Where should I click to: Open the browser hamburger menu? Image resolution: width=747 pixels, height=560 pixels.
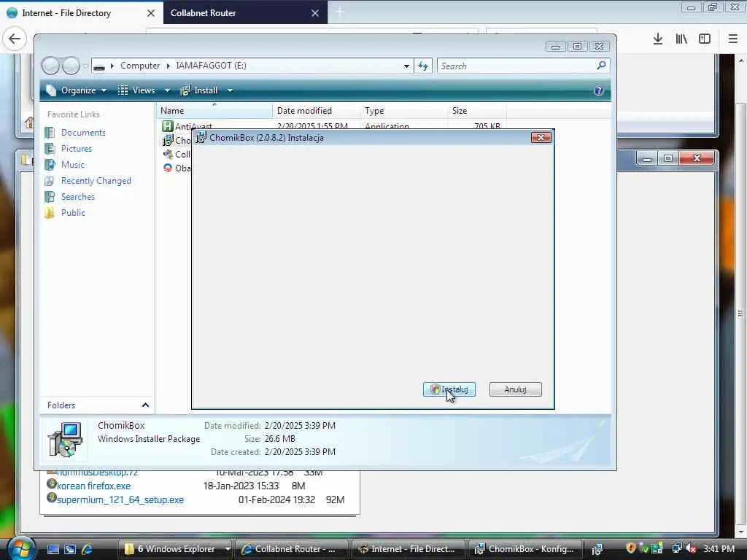click(x=732, y=39)
